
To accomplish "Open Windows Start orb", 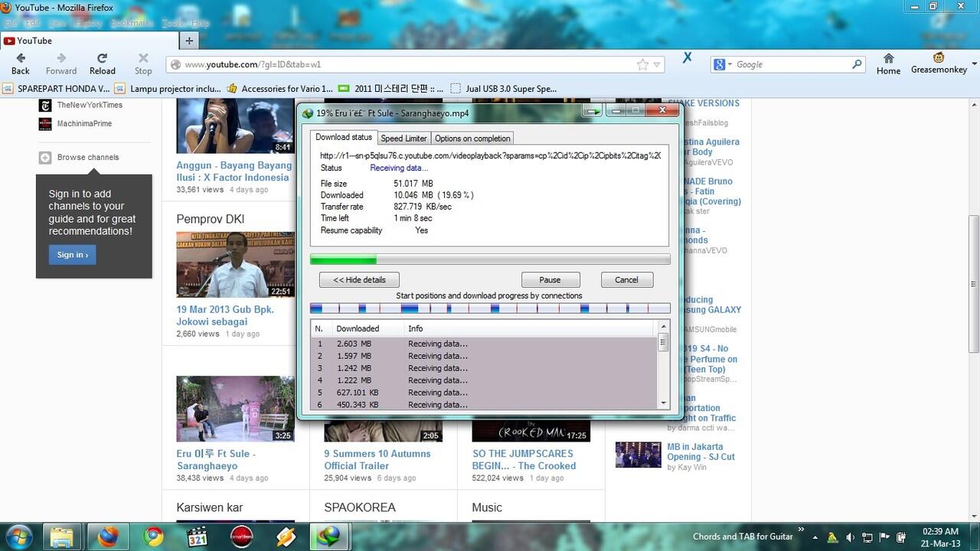I will (18, 536).
